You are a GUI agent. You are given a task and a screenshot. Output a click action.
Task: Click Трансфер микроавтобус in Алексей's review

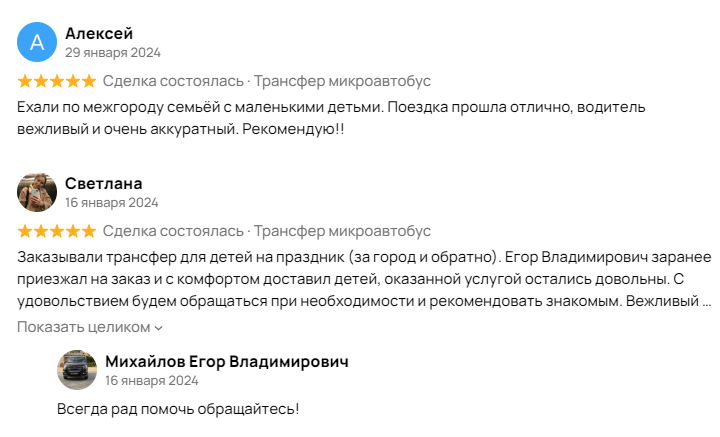pos(343,81)
